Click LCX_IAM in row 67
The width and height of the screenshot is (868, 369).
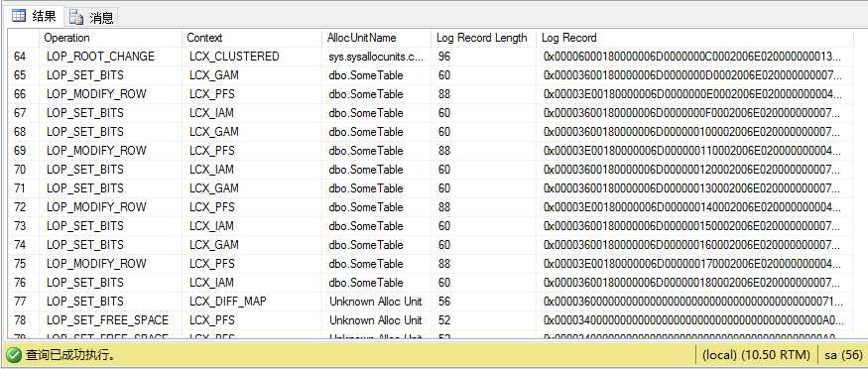coord(211,113)
